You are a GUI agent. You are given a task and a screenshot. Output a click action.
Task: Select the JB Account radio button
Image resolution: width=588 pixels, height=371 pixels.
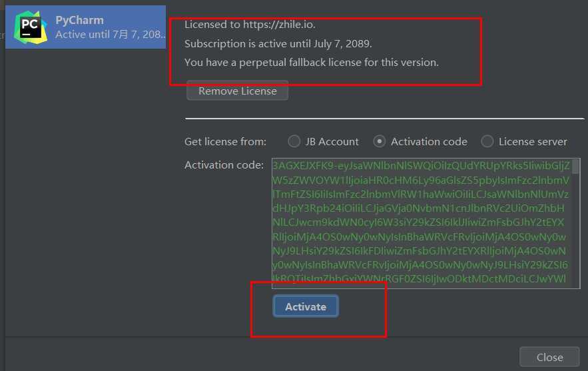[x=294, y=141]
